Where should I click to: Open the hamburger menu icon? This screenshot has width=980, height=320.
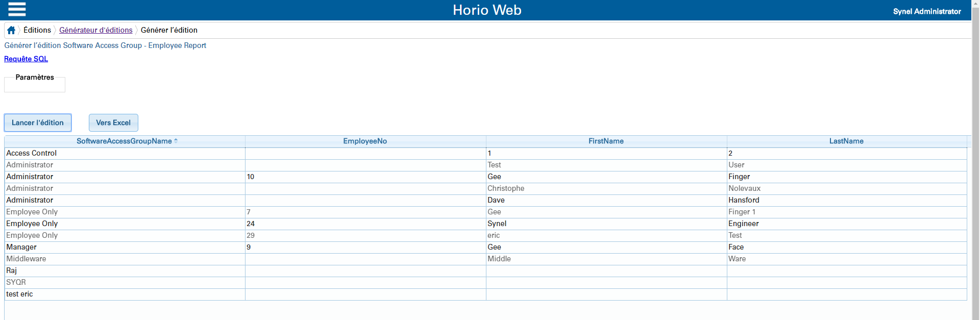[17, 9]
